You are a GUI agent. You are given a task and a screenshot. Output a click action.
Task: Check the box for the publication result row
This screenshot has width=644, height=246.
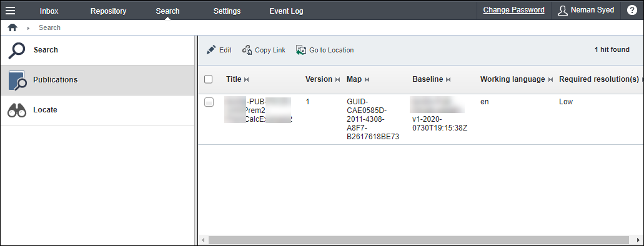pyautogui.click(x=209, y=102)
